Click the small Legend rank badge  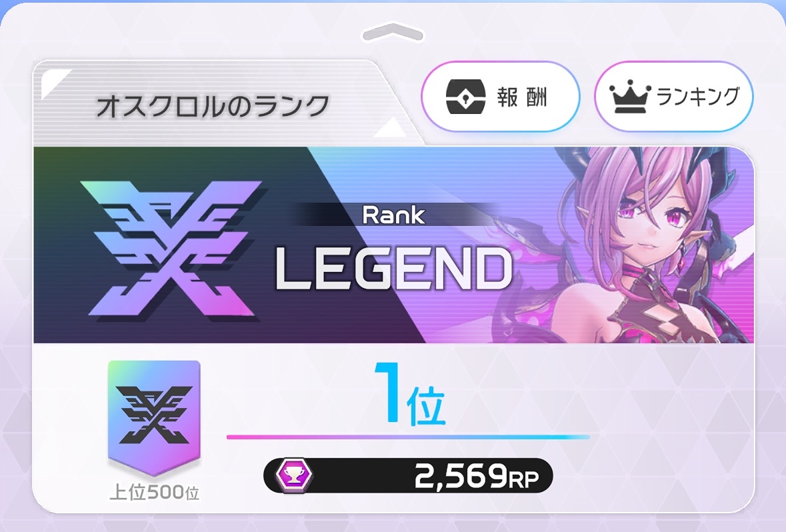154,417
